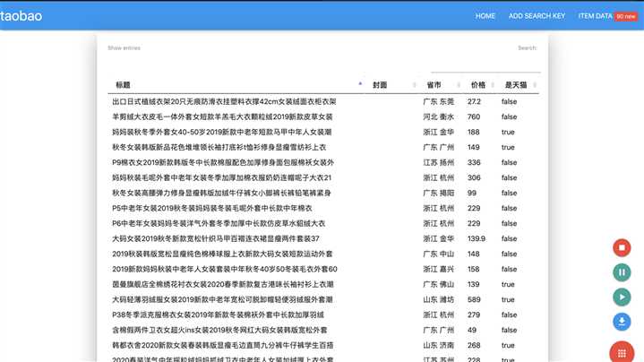This screenshot has width=644, height=362.
Task: Click false value in 河北 衡水 row
Action: coord(509,116)
